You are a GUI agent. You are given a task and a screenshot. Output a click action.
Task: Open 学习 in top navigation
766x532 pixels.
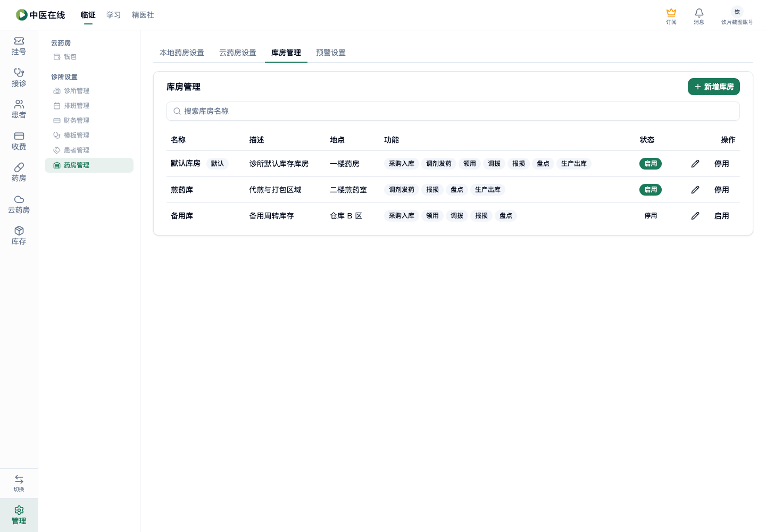click(x=114, y=15)
